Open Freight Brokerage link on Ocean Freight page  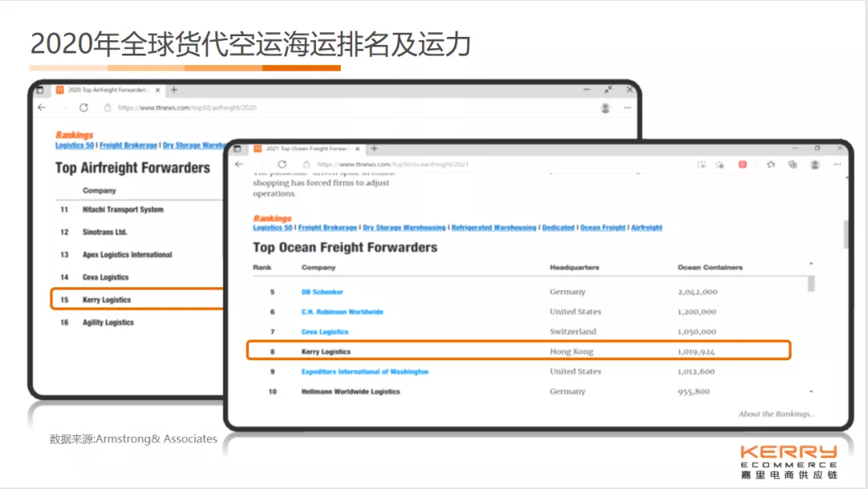pyautogui.click(x=328, y=228)
